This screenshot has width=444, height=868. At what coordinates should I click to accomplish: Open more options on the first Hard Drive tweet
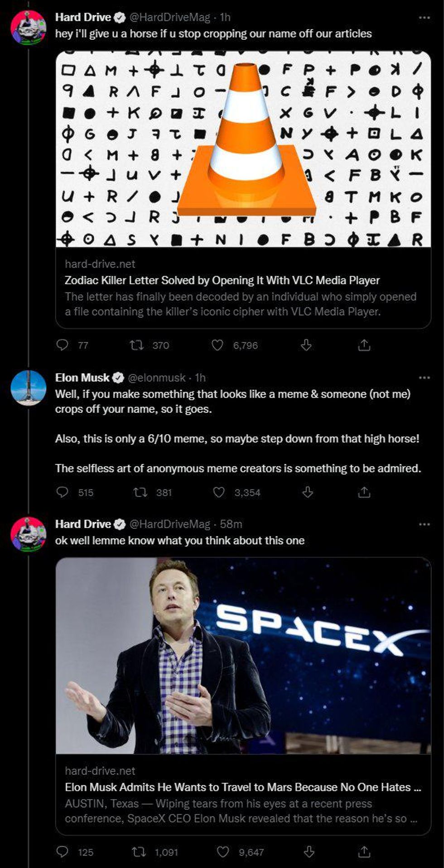[x=424, y=18]
